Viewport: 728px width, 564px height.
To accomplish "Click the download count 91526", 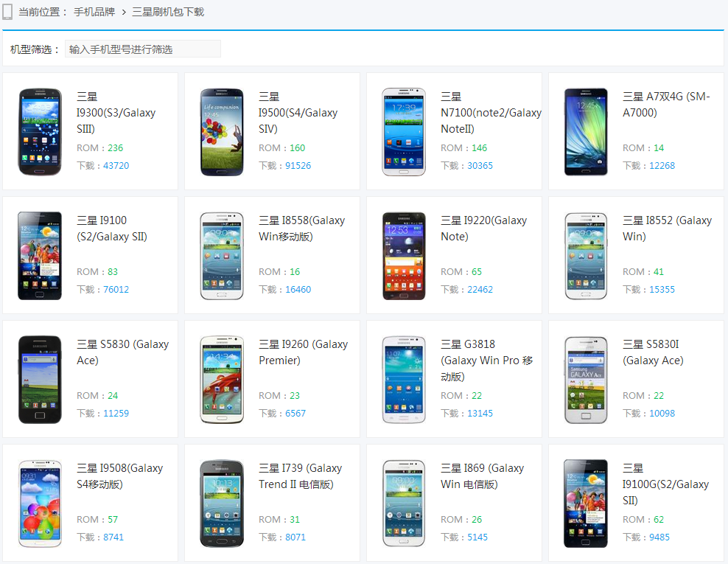I will pos(298,165).
